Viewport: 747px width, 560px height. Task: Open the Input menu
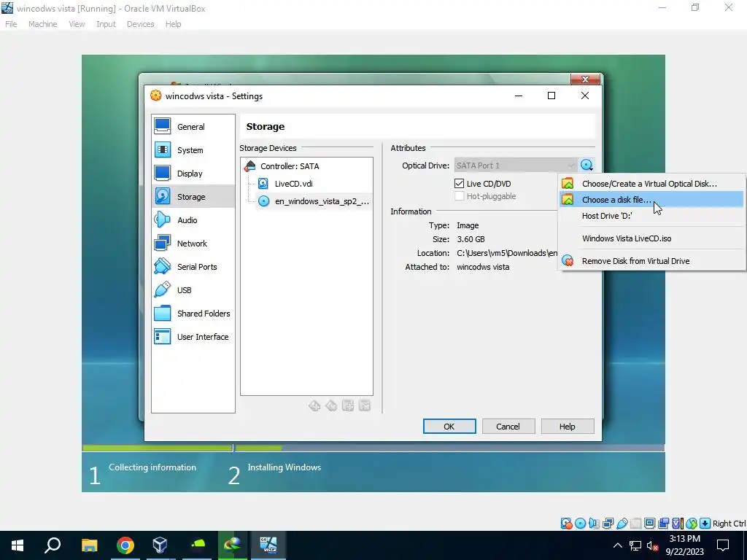coord(106,24)
